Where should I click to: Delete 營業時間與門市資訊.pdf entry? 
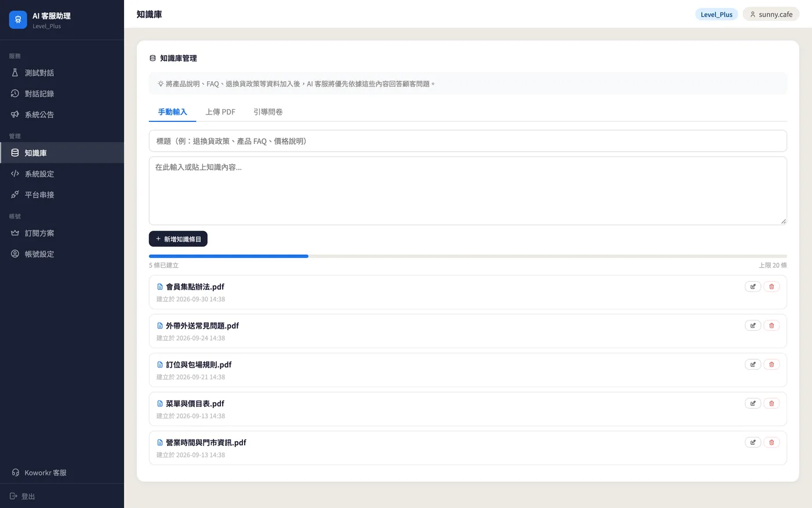(771, 442)
